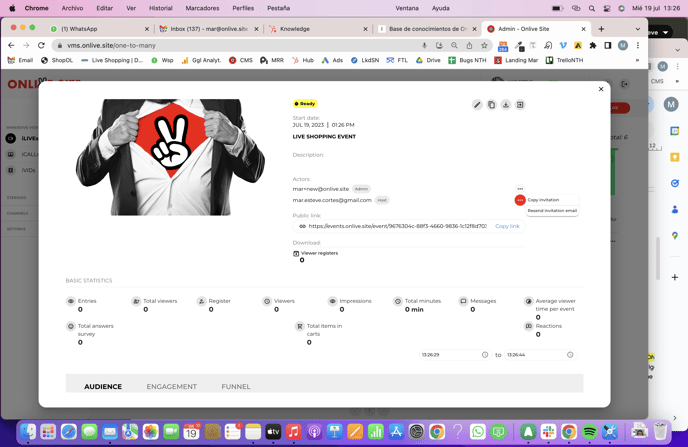Click the red three-dot menu for host

pyautogui.click(x=520, y=200)
